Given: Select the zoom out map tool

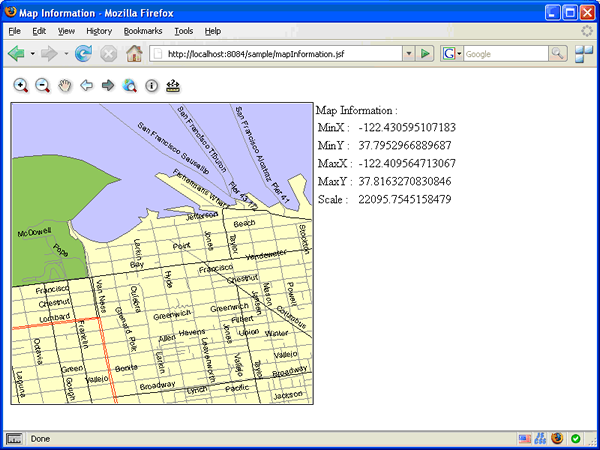Looking at the screenshot, I should [42, 86].
